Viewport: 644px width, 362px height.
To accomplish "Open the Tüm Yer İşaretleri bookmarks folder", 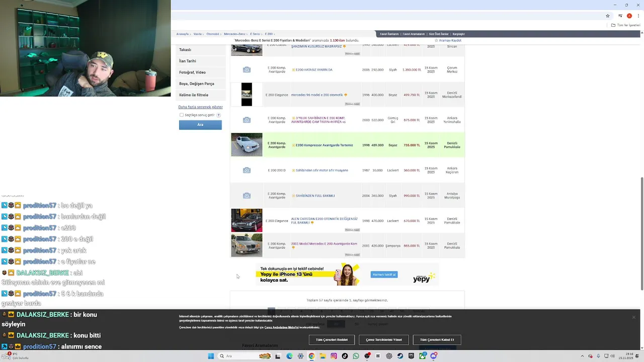I will click(x=625, y=25).
